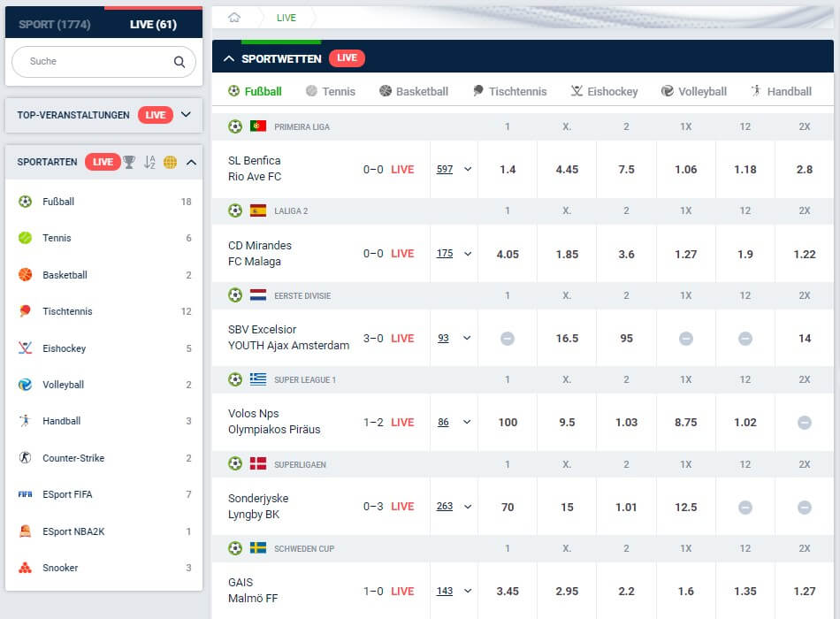The height and width of the screenshot is (619, 840).
Task: Open the Eishockey tab in Sportwetten
Action: (x=604, y=91)
